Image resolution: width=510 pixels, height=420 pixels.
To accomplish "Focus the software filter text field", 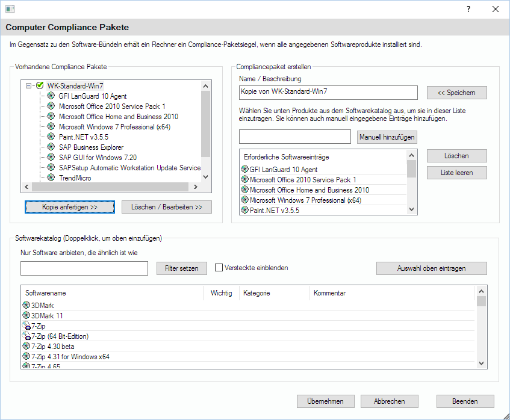I will pyautogui.click(x=84, y=268).
